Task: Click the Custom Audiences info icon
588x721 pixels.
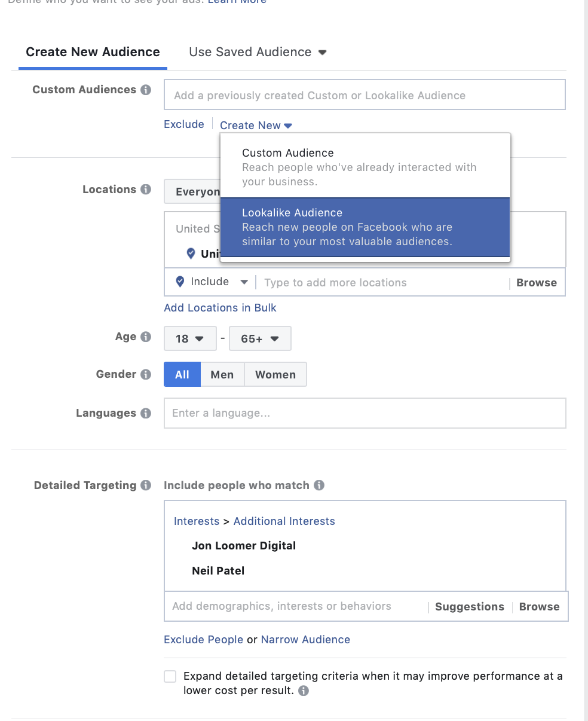Action: pos(146,90)
